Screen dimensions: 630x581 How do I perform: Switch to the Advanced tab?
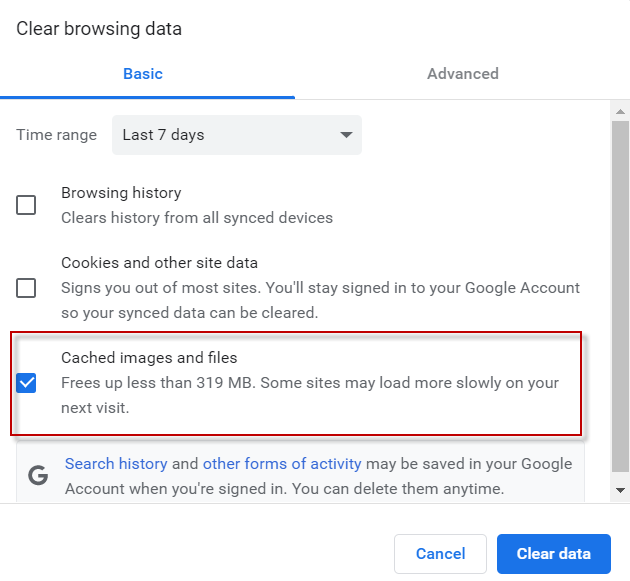pyautogui.click(x=462, y=74)
